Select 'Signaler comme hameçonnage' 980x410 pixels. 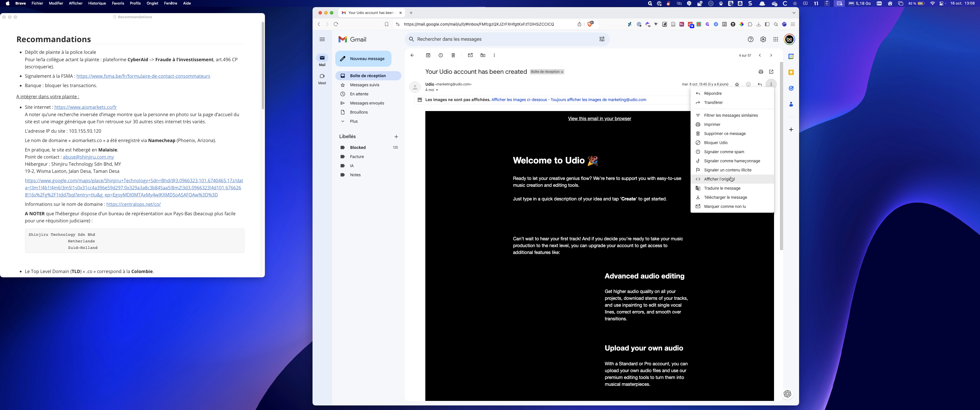732,161
